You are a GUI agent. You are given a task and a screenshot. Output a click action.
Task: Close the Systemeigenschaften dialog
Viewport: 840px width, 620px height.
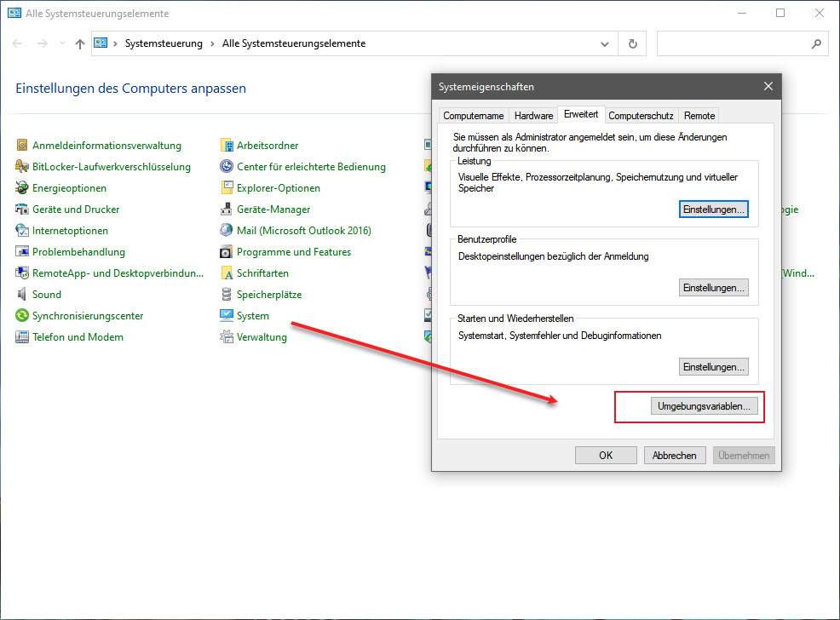pyautogui.click(x=768, y=86)
